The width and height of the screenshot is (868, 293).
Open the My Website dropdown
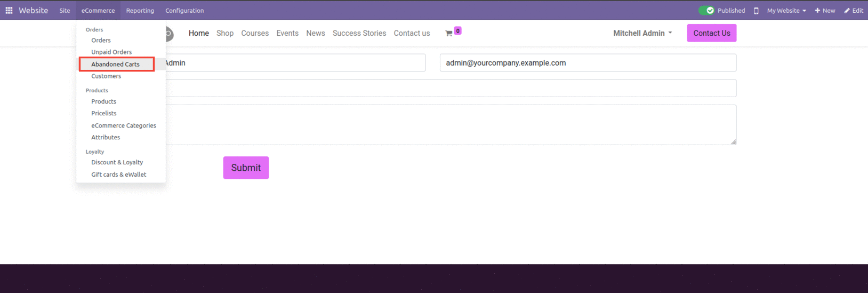[x=786, y=11]
